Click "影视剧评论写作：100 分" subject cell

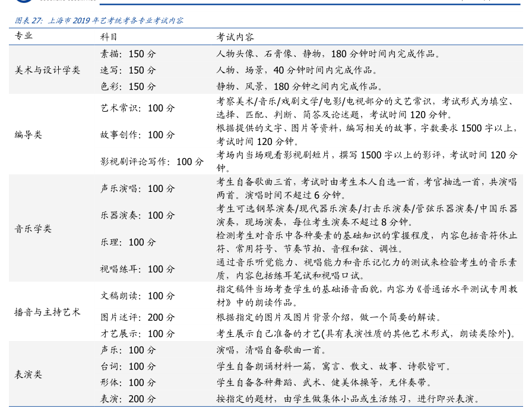(152, 162)
